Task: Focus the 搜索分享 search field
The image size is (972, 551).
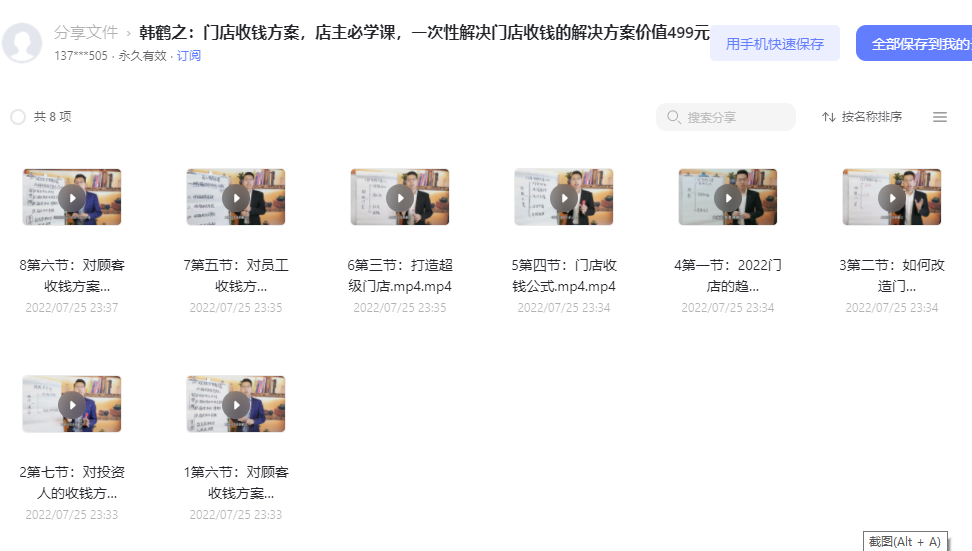Action: pos(726,117)
